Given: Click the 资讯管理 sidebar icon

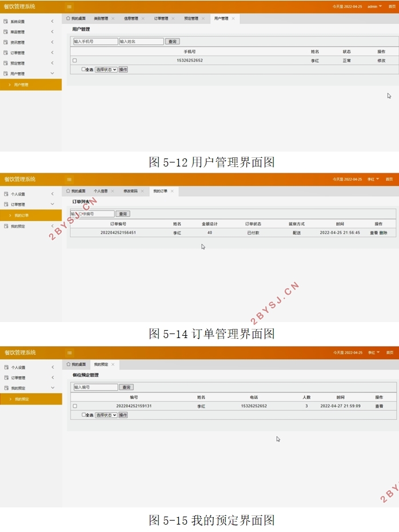Looking at the screenshot, I should click(5, 42).
